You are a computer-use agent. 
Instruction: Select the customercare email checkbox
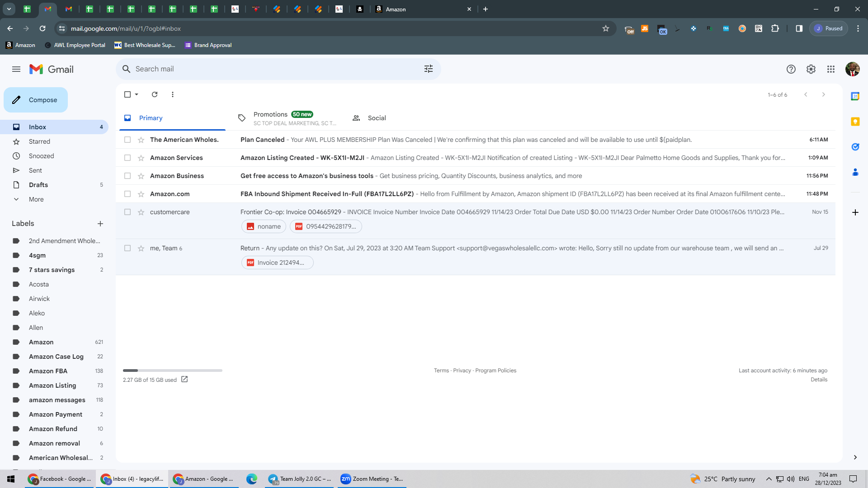tap(127, 212)
